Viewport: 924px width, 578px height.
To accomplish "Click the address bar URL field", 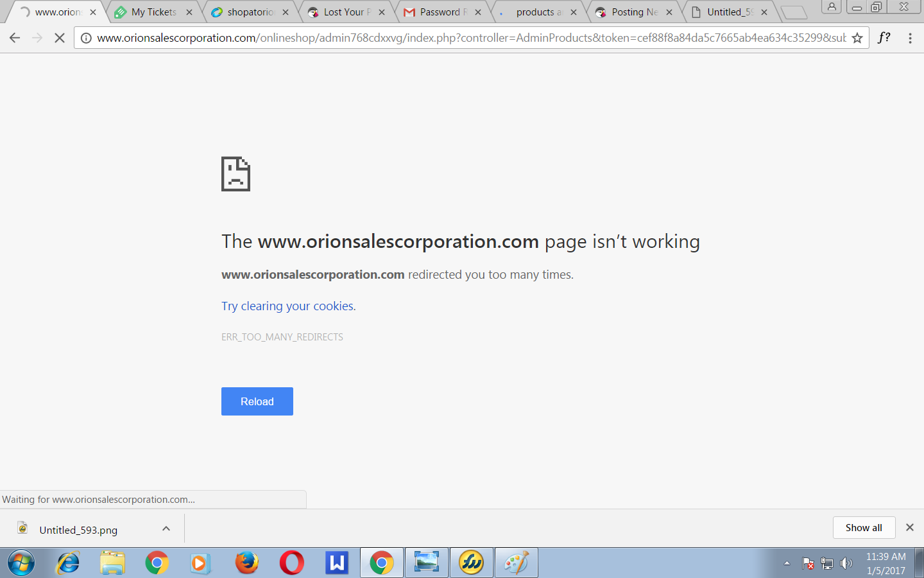I will [472, 38].
